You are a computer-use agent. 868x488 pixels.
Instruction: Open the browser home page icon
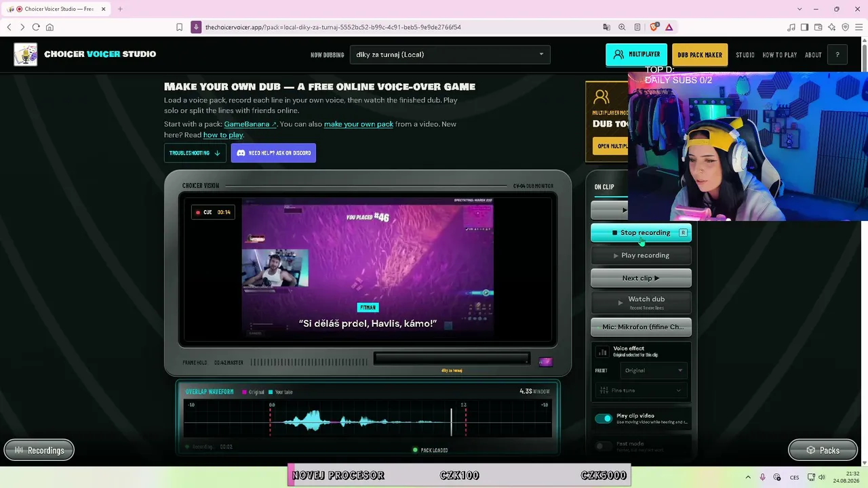(x=50, y=27)
